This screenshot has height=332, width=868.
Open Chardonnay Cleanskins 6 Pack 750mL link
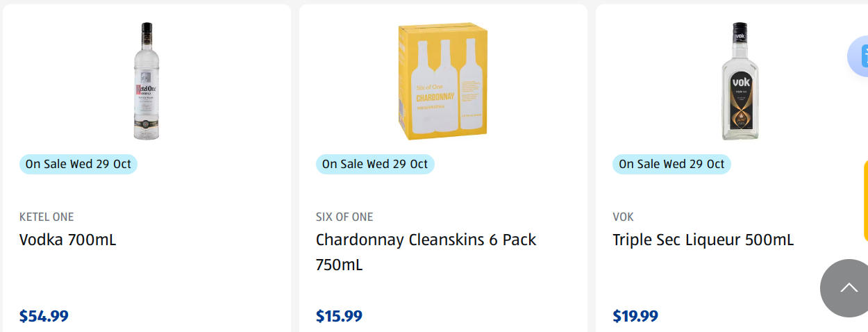point(426,251)
